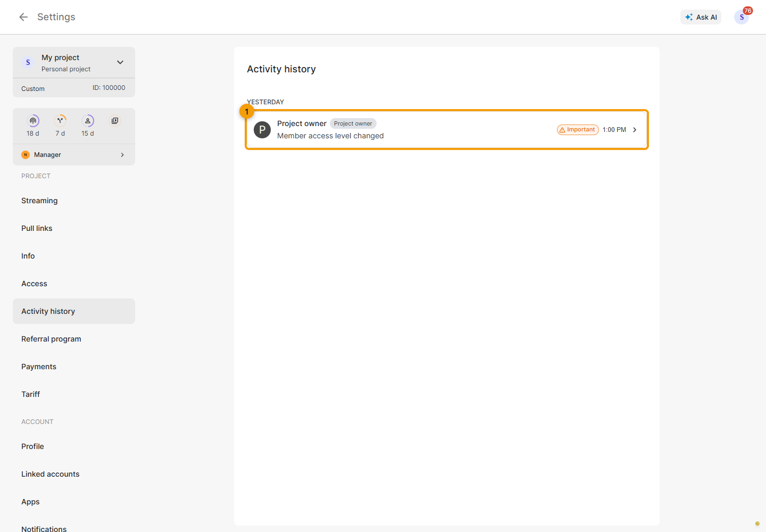Click the person icon showing 15 d
Image resolution: width=766 pixels, height=532 pixels.
[x=88, y=121]
